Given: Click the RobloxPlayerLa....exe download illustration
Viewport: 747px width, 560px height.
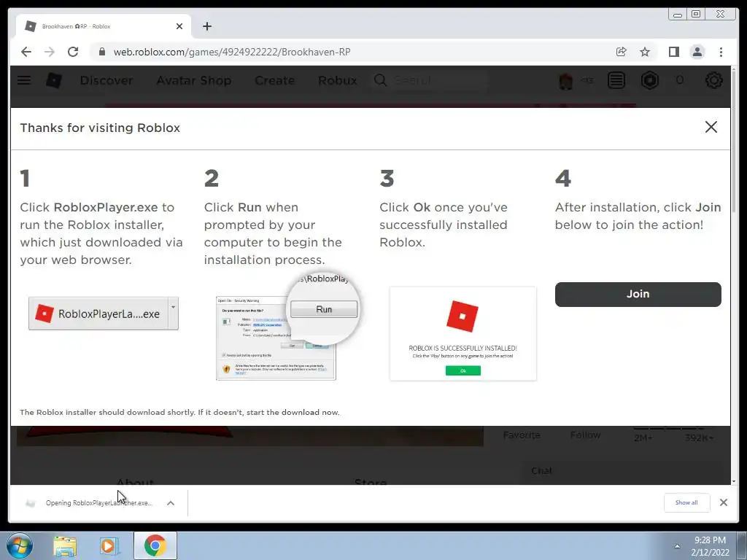Looking at the screenshot, I should (104, 314).
